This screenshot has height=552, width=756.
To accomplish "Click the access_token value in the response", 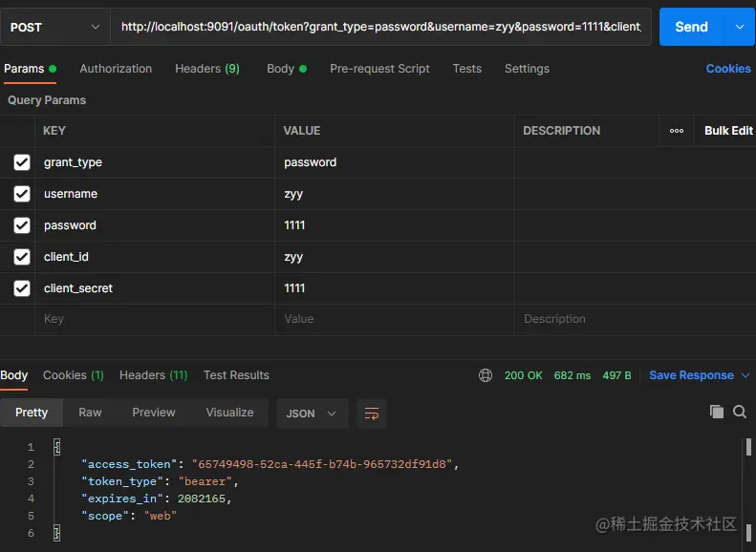I will (322, 464).
